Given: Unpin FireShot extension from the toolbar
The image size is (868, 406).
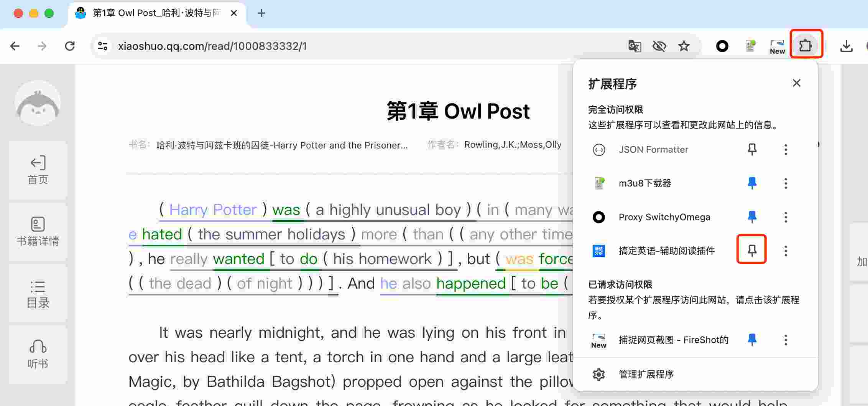Looking at the screenshot, I should pos(752,340).
